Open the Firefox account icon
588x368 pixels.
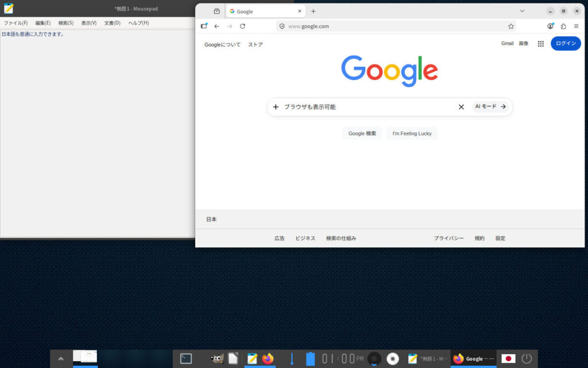[x=550, y=26]
